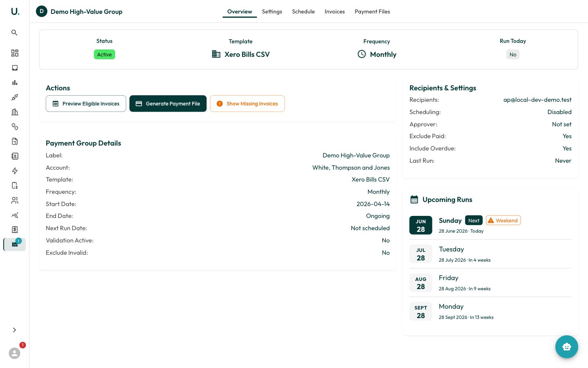The width and height of the screenshot is (588, 368).
Task: Click the Weekend warning badge
Action: click(503, 220)
